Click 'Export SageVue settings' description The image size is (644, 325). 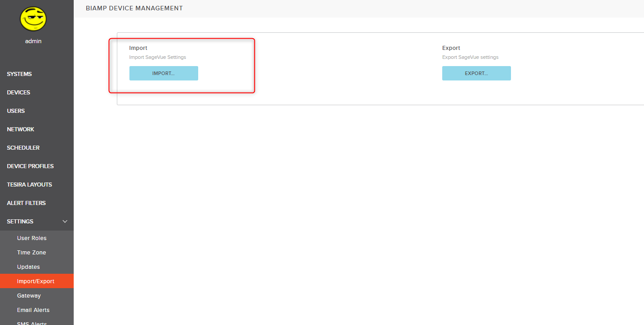click(471, 58)
